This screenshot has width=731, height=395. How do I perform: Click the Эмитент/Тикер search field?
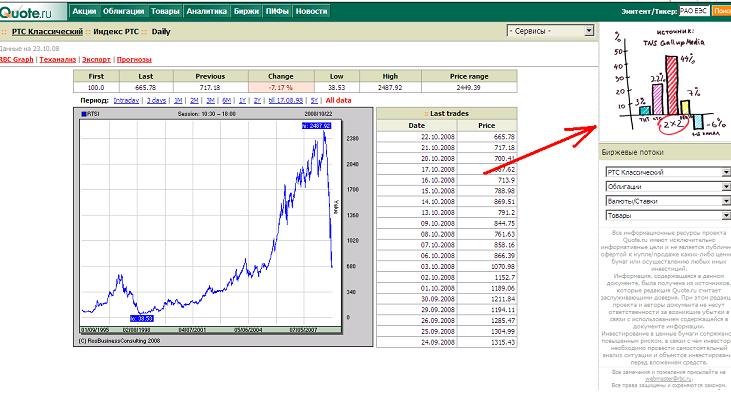coord(694,11)
